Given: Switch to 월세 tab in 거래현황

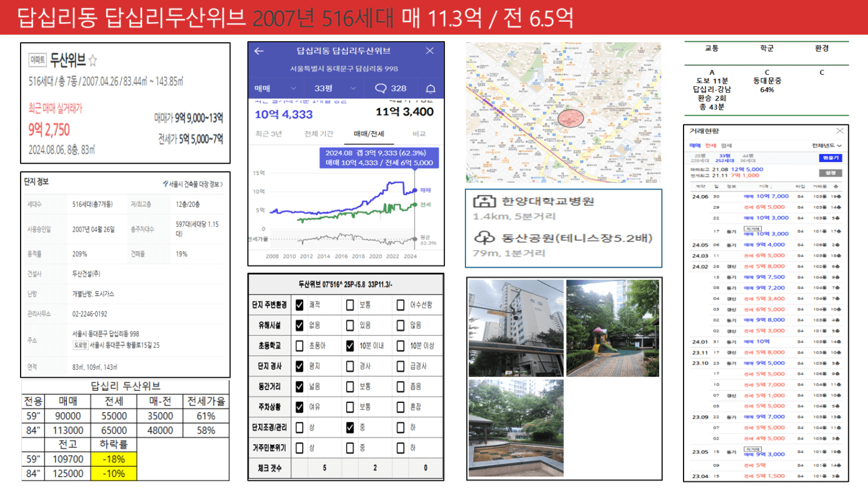Looking at the screenshot, I should point(726,146).
